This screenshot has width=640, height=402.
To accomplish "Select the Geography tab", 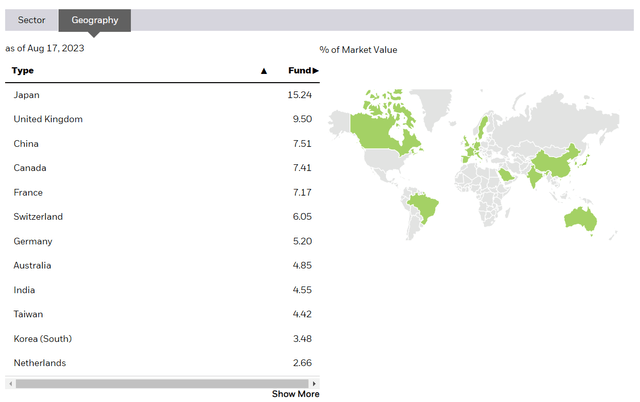I will (95, 20).
